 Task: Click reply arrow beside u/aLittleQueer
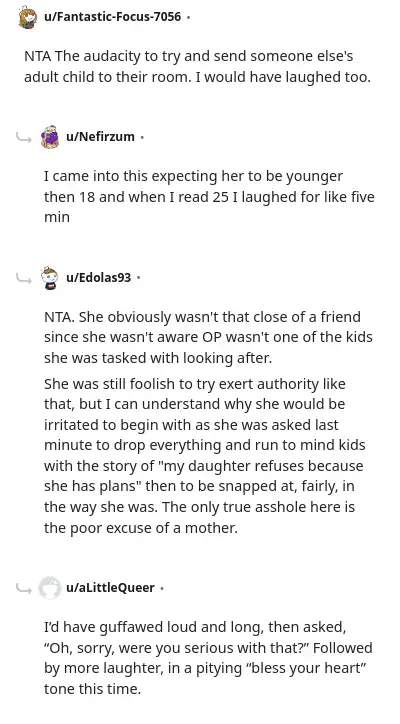click(x=23, y=589)
